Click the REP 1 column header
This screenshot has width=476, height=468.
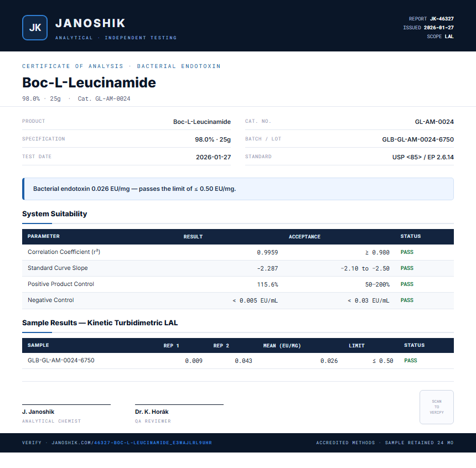171,346
